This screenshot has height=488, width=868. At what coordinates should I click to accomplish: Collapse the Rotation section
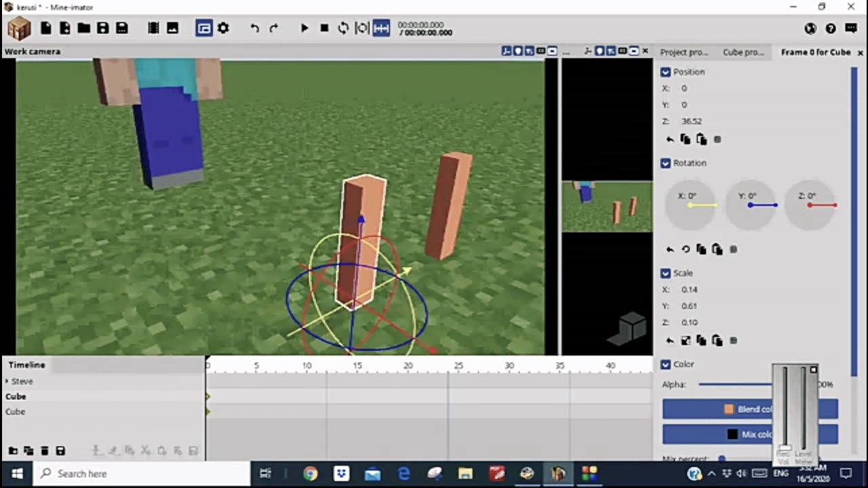(665, 163)
